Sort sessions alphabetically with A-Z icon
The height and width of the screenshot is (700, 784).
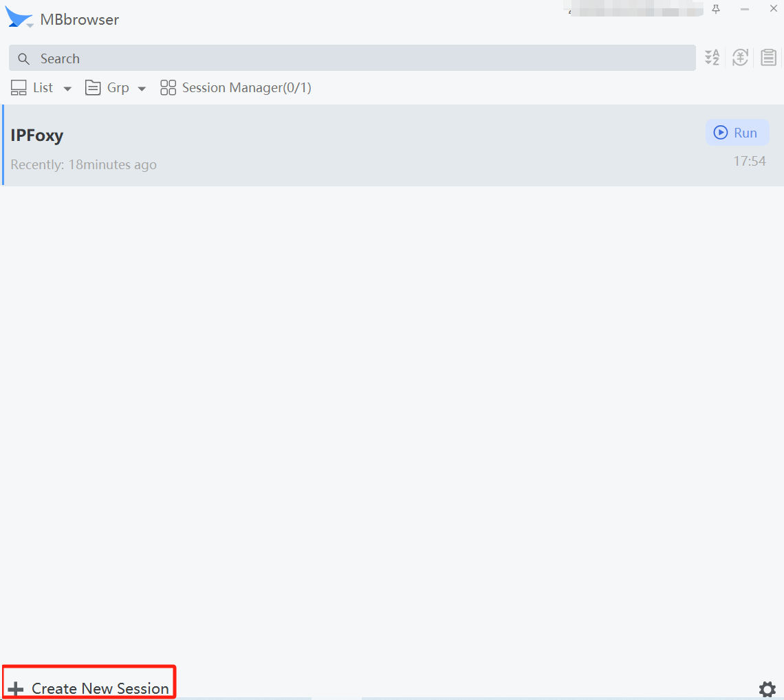tap(712, 58)
